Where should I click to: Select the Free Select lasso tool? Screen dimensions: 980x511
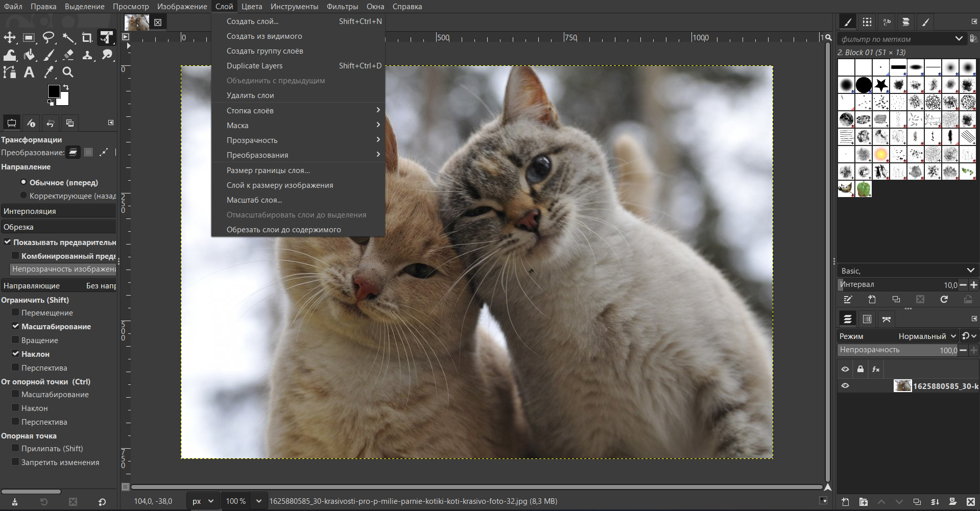coord(49,38)
